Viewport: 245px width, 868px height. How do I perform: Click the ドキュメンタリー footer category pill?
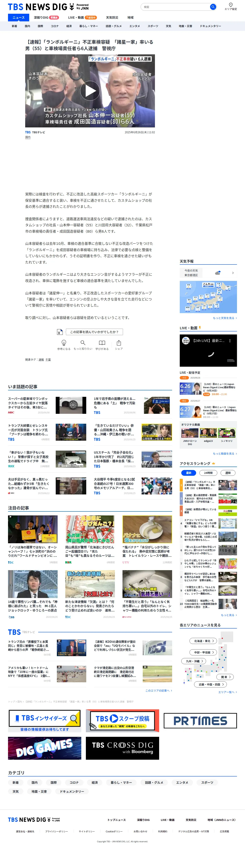[x=72, y=791]
